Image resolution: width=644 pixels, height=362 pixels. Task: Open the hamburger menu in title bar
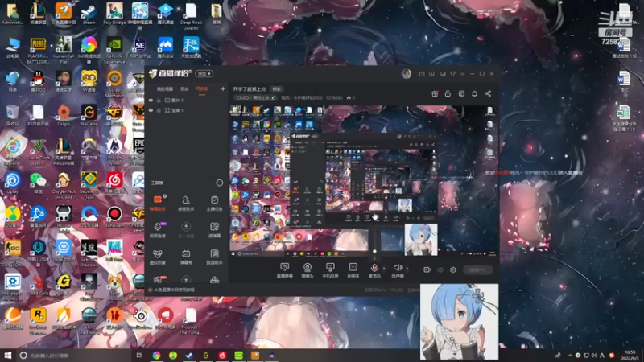click(462, 74)
